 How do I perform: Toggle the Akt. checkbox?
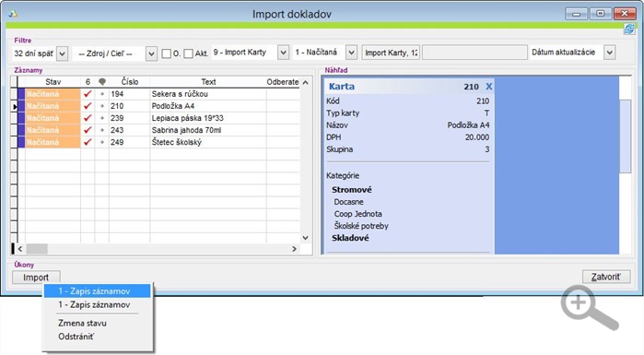[x=188, y=53]
